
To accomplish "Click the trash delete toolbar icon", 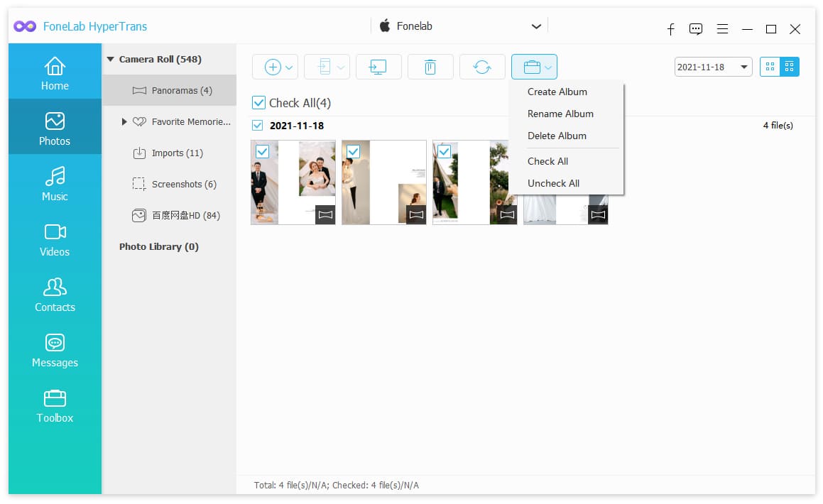I will pyautogui.click(x=430, y=67).
